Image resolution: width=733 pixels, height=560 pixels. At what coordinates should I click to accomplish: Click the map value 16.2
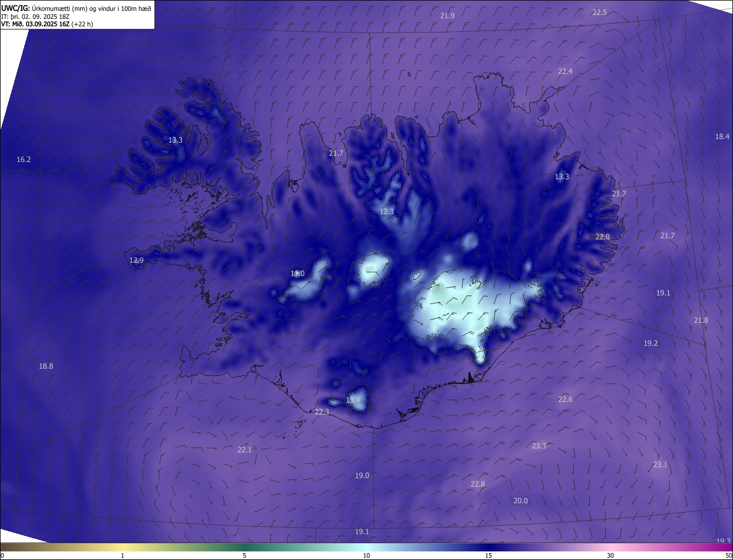click(x=23, y=160)
